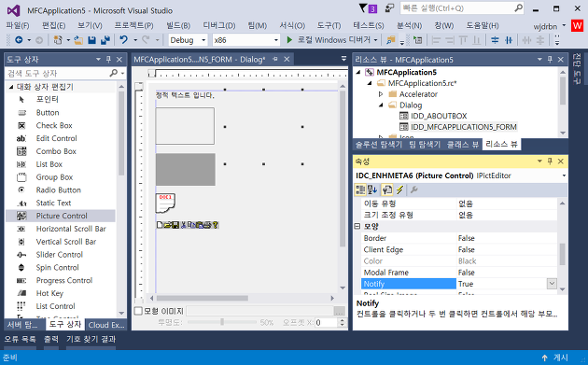This screenshot has width=588, height=365.
Task: Click the model image browse button
Action: click(x=339, y=311)
